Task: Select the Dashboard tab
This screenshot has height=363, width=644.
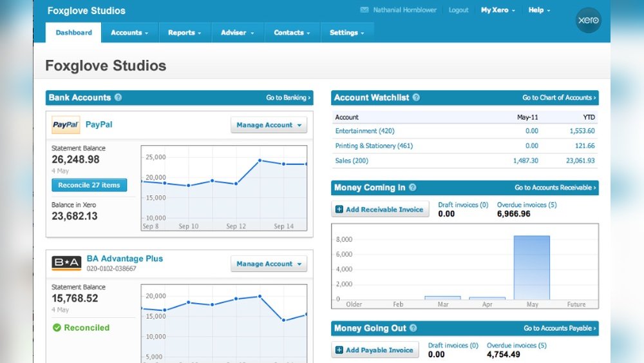Action: click(73, 33)
